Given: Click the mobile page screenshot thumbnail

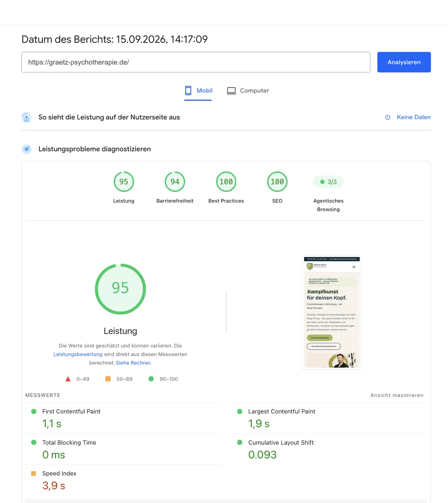Looking at the screenshot, I should [x=332, y=313].
